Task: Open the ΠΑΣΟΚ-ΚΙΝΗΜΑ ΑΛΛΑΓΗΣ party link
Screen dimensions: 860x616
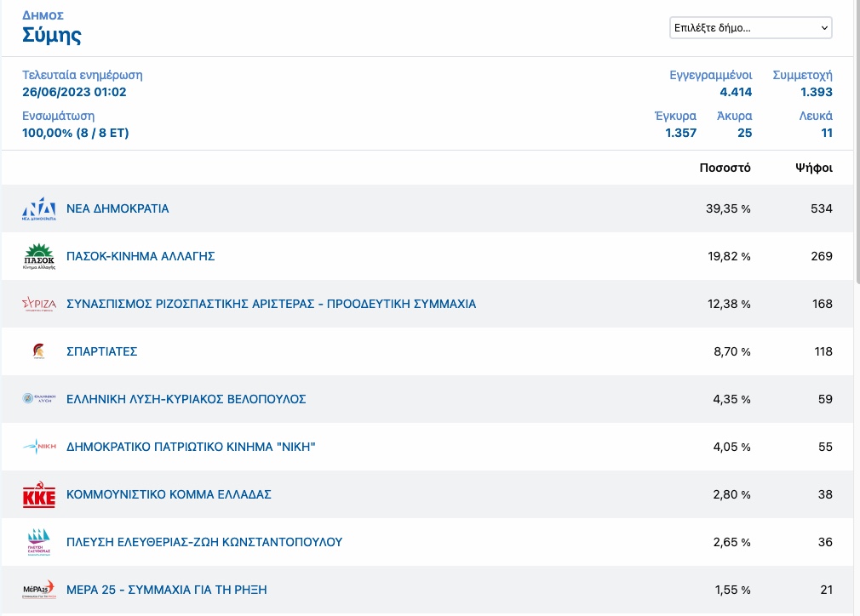Action: (x=140, y=256)
